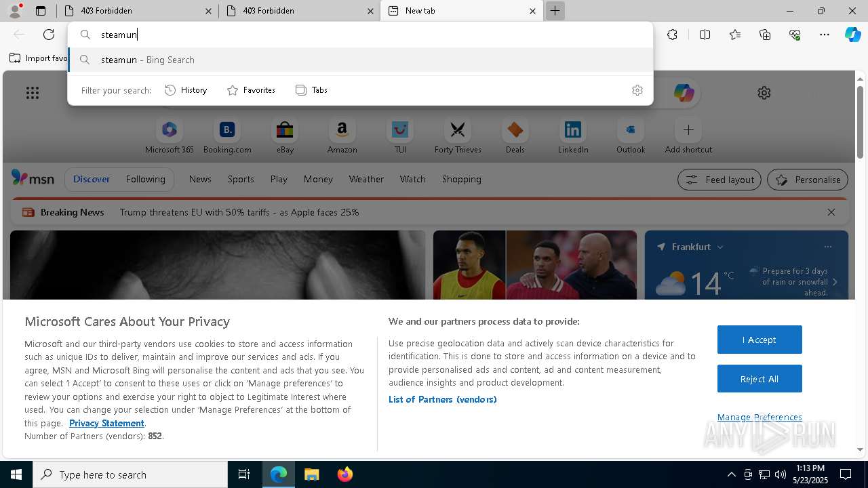This screenshot has height=488, width=868.
Task: Open the Manage Preferences link
Action: coord(759,418)
